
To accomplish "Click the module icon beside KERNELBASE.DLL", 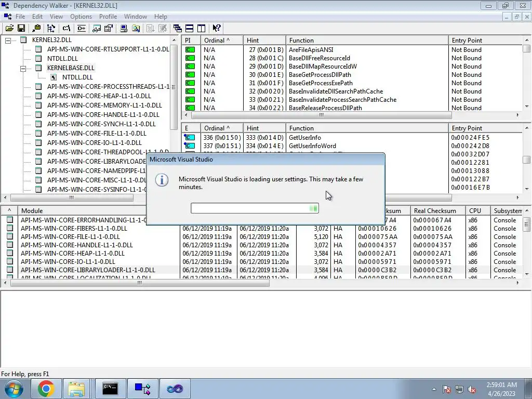I will [x=38, y=68].
